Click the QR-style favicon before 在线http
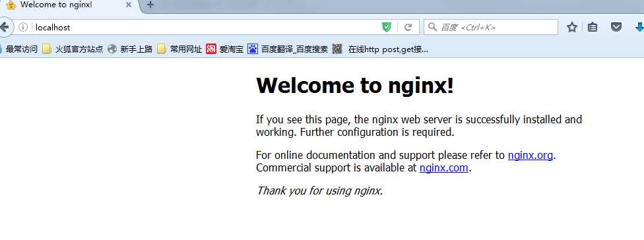644x240 pixels. 337,49
